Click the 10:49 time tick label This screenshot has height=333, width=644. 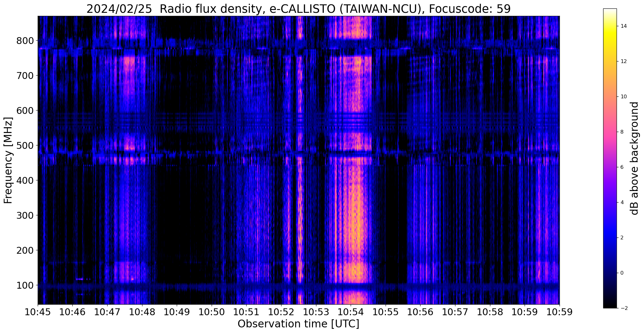(x=177, y=312)
